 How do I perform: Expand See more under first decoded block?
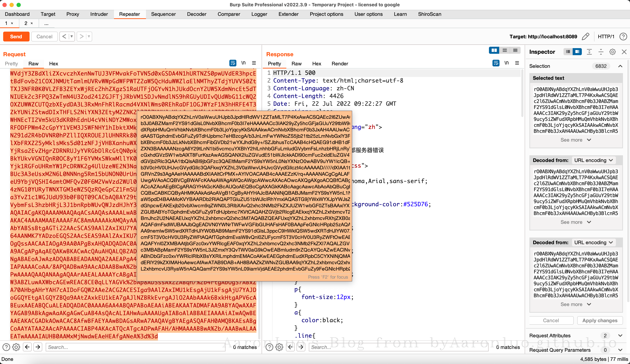(x=576, y=222)
